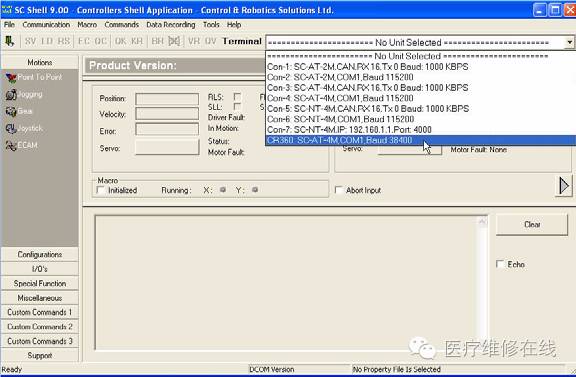Toggle the Macro Initialized checkbox
Viewport: 576px width, 377px height.
101,190
